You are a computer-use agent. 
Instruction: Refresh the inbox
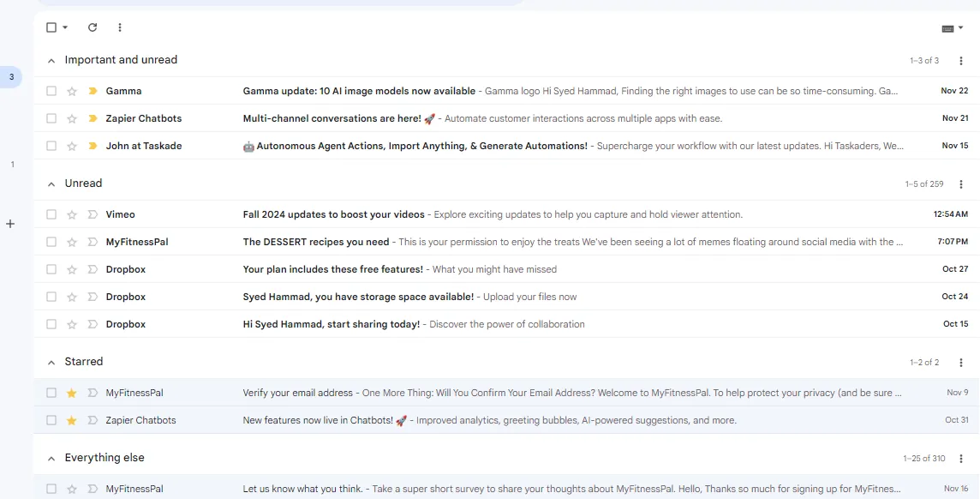93,27
